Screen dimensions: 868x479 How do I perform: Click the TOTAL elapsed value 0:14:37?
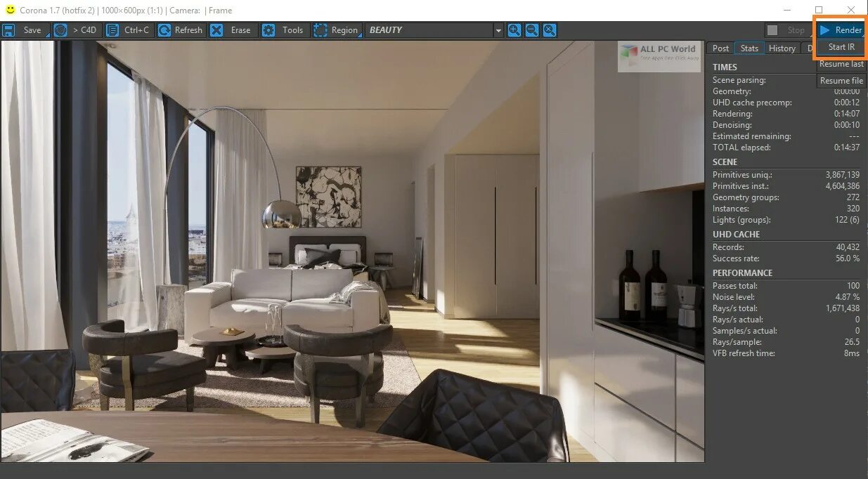point(846,147)
